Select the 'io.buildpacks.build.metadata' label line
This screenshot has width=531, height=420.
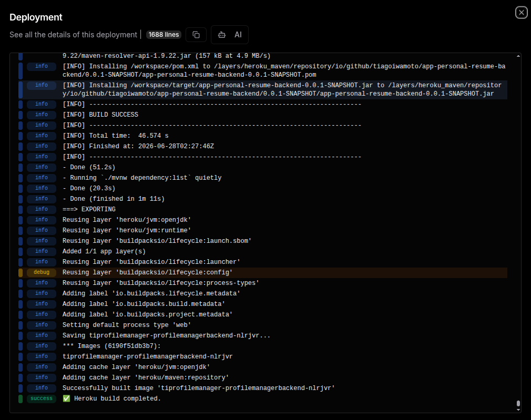pos(262,304)
